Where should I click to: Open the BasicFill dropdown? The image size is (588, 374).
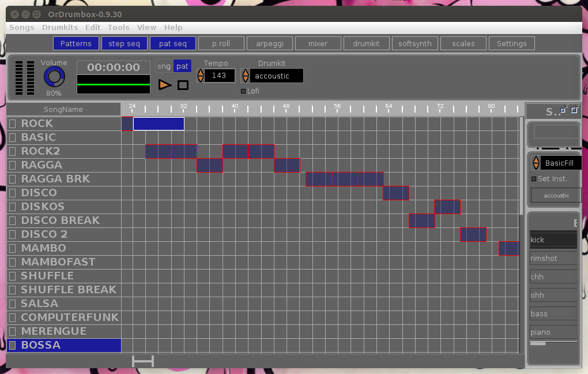[x=561, y=163]
